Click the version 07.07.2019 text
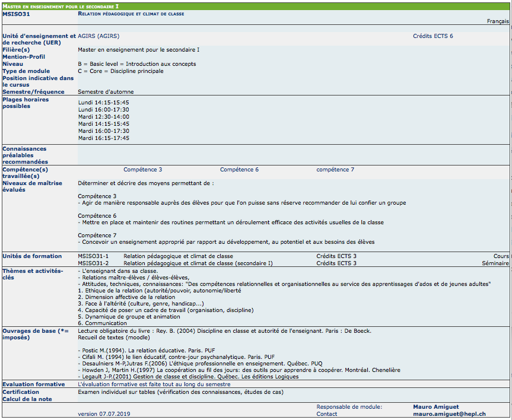 click(104, 413)
